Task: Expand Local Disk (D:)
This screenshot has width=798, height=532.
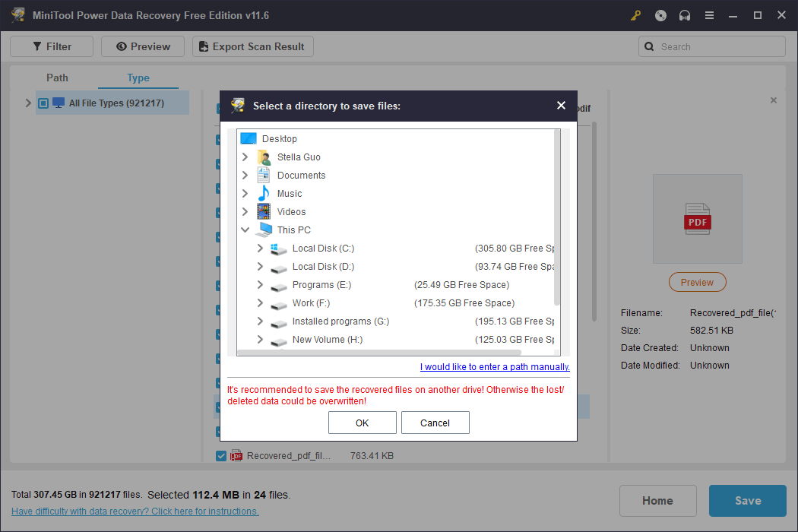Action: pos(260,266)
